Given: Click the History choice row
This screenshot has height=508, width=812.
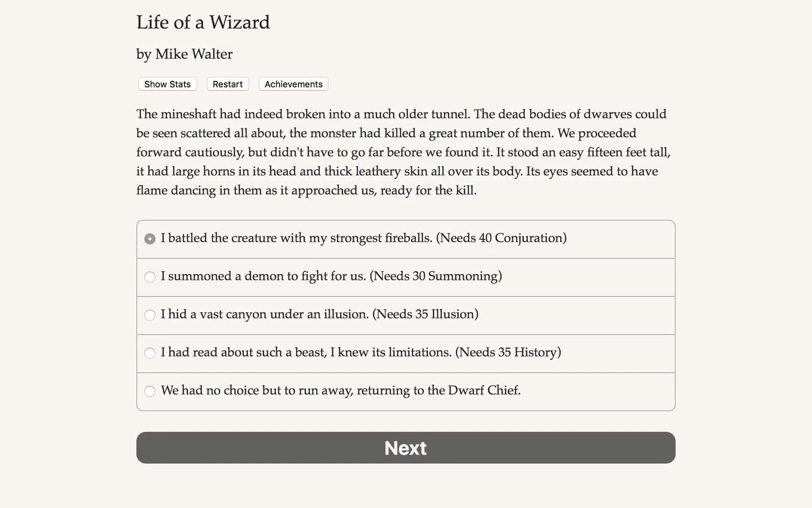Looking at the screenshot, I should [405, 353].
